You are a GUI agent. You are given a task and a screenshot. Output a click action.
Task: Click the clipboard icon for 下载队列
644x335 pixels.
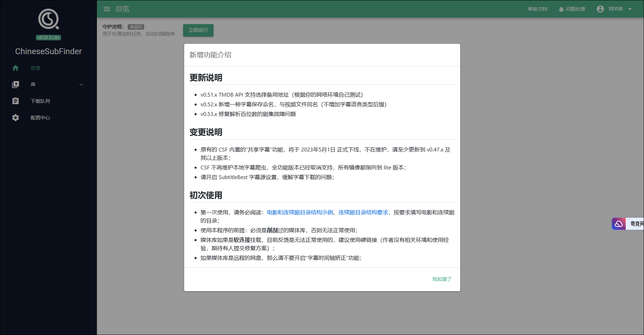pyautogui.click(x=16, y=101)
